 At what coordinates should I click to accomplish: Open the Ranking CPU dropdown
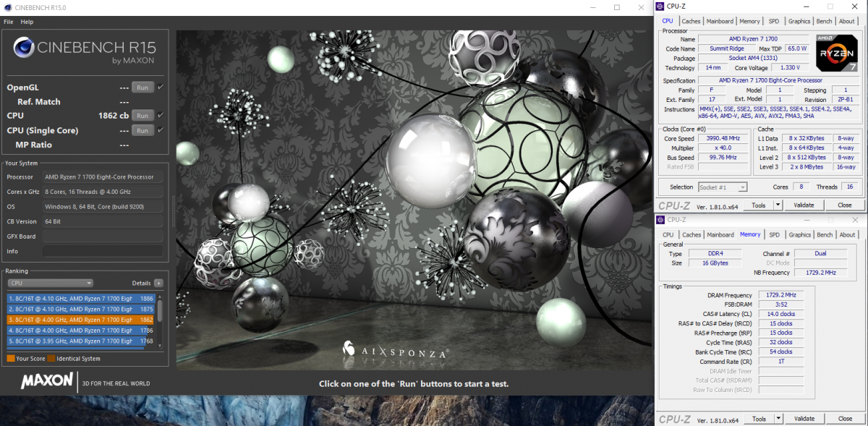(x=50, y=283)
